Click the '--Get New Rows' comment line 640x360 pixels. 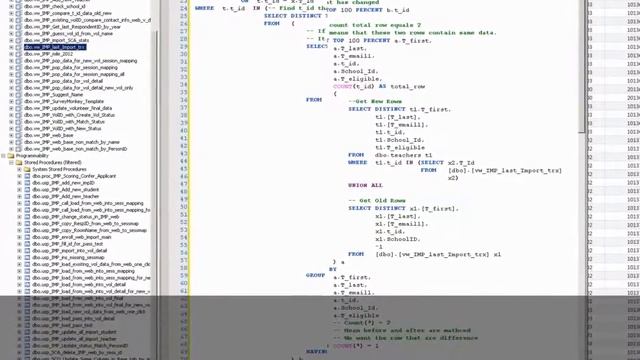375,101
